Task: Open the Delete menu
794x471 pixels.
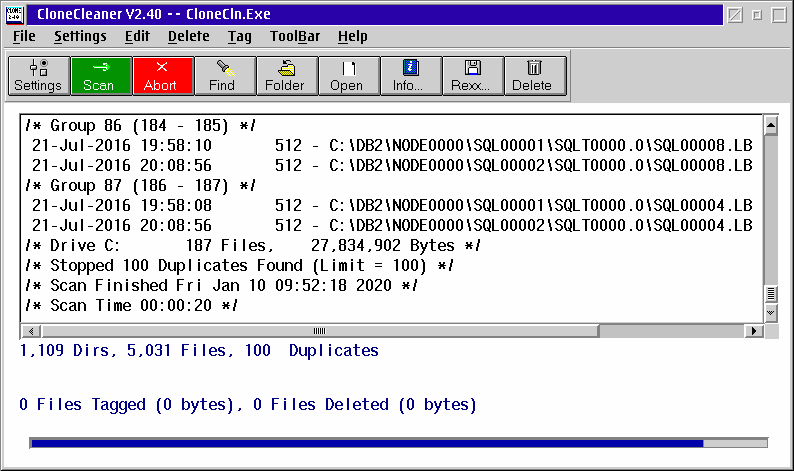Action: (x=188, y=36)
